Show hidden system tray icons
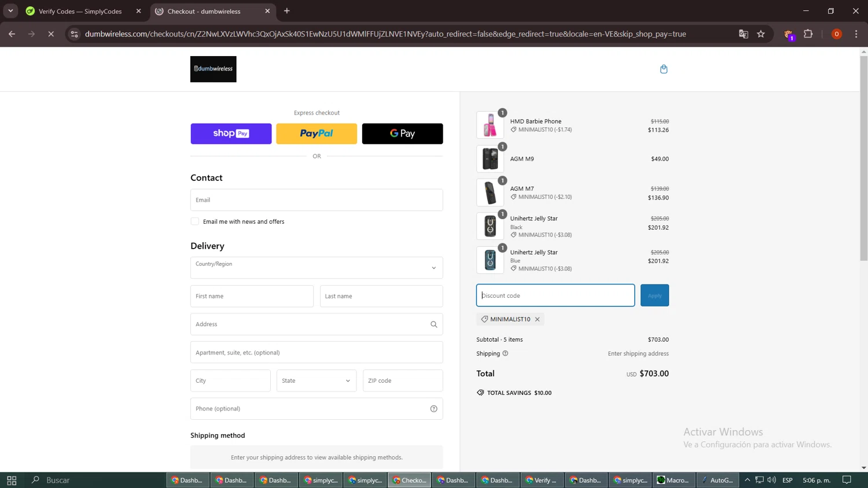 tap(747, 480)
